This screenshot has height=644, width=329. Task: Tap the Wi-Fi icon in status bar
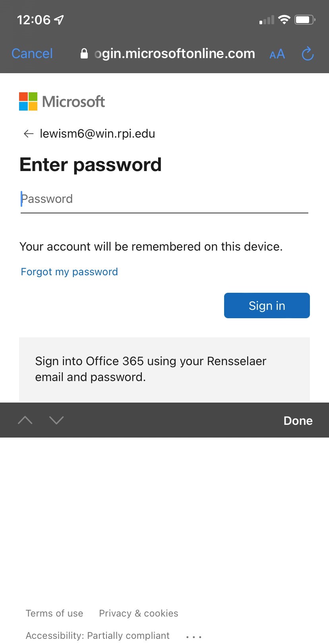(284, 19)
